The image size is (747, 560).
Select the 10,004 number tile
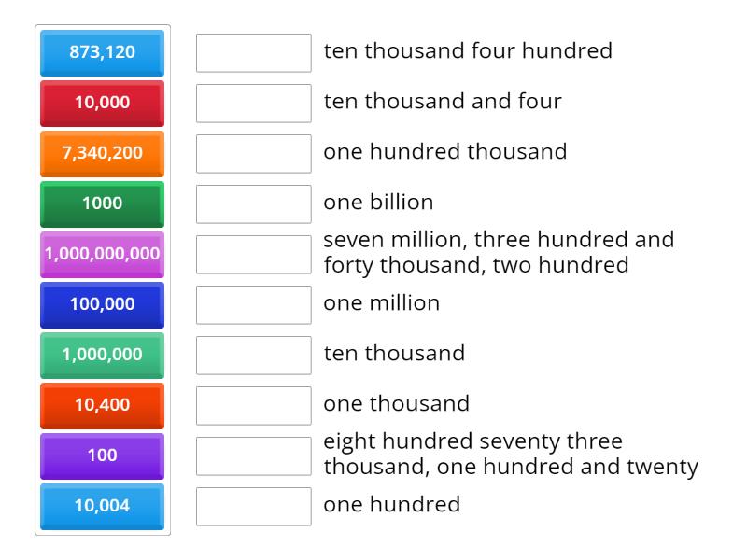[x=102, y=506]
